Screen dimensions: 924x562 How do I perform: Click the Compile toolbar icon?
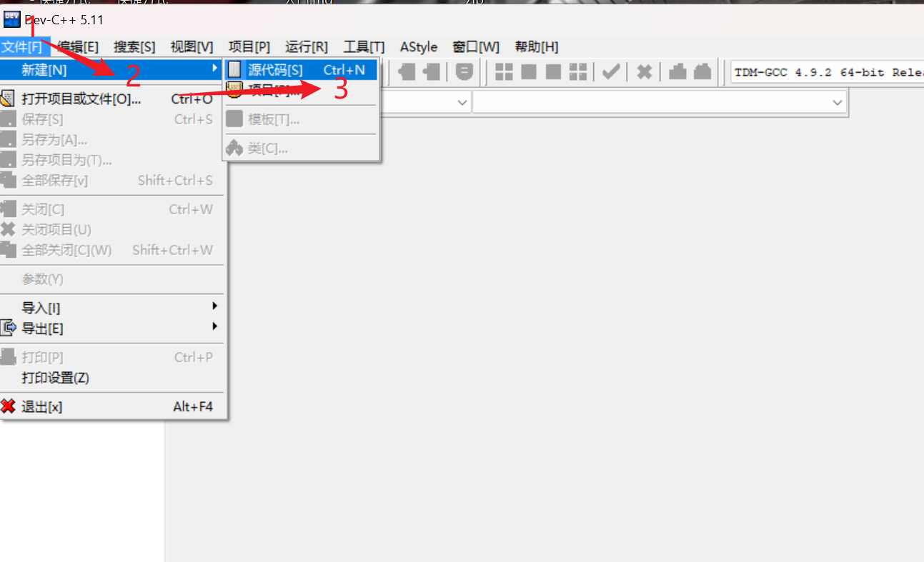click(x=505, y=71)
